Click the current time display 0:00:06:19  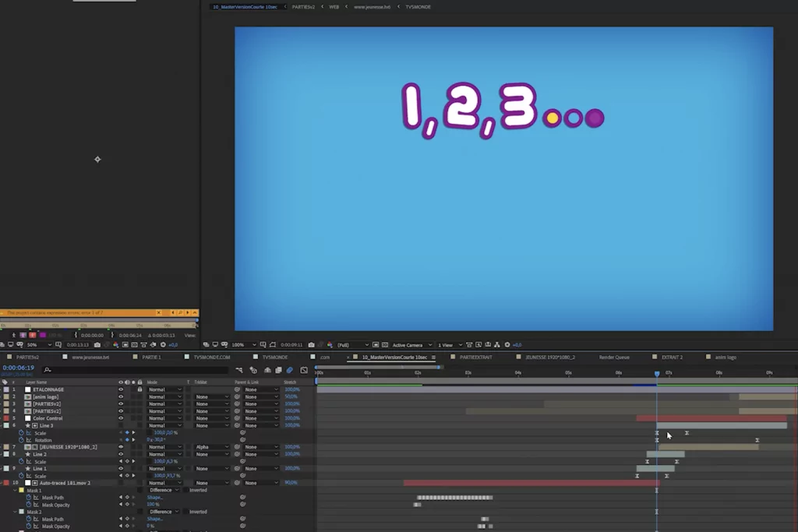pos(18,368)
